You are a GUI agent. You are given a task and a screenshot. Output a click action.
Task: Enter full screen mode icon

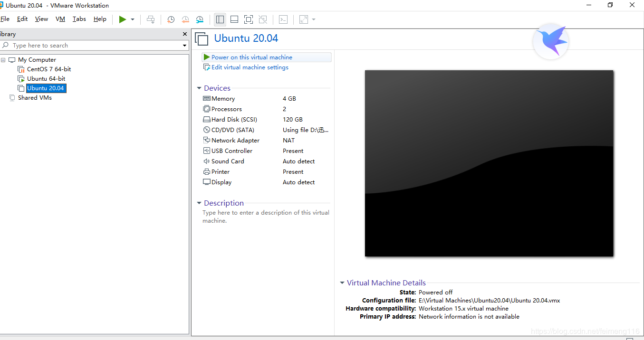(x=248, y=19)
